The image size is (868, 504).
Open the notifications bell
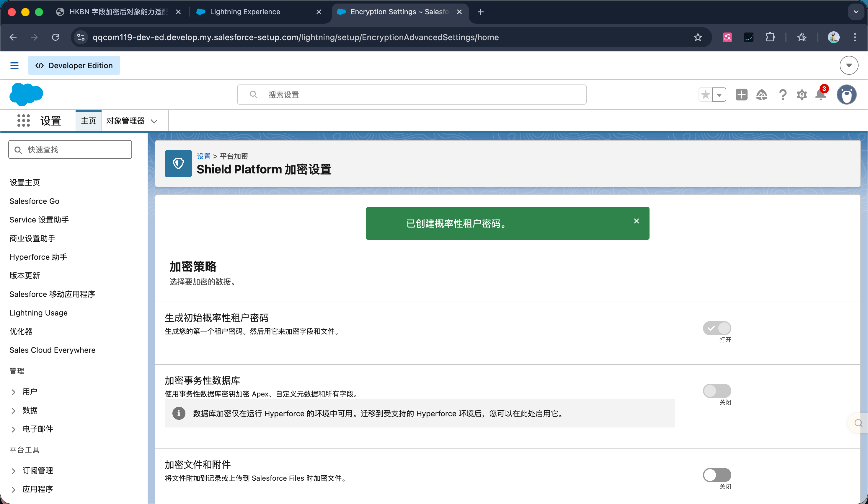[821, 95]
